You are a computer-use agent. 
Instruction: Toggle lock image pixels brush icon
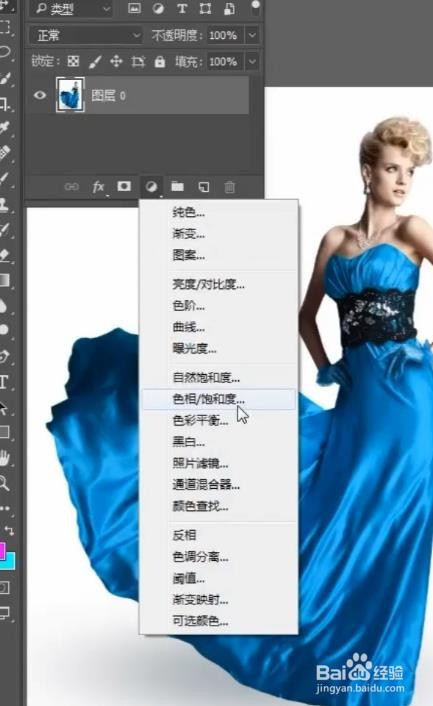coord(95,62)
